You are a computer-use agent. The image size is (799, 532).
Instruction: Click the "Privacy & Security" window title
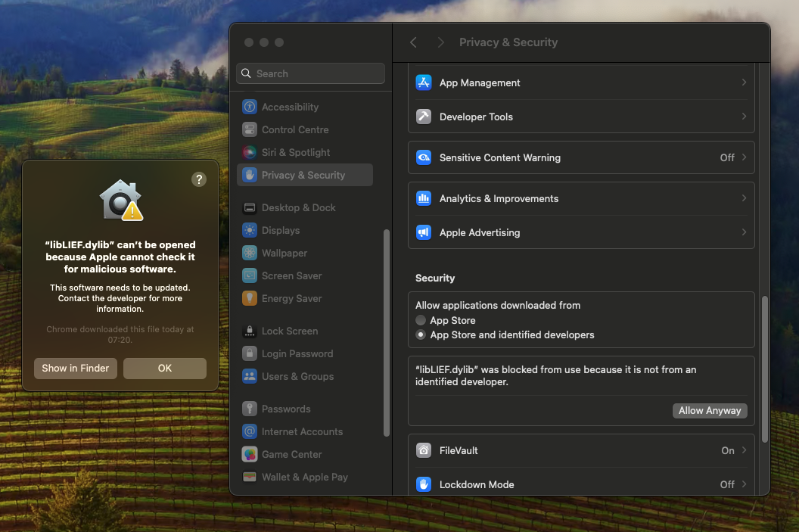pyautogui.click(x=508, y=42)
